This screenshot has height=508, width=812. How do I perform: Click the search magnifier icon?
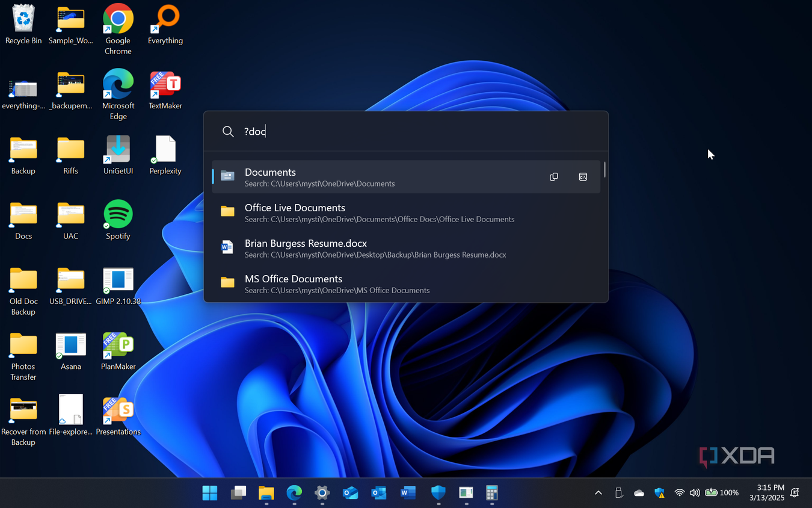[x=228, y=132]
